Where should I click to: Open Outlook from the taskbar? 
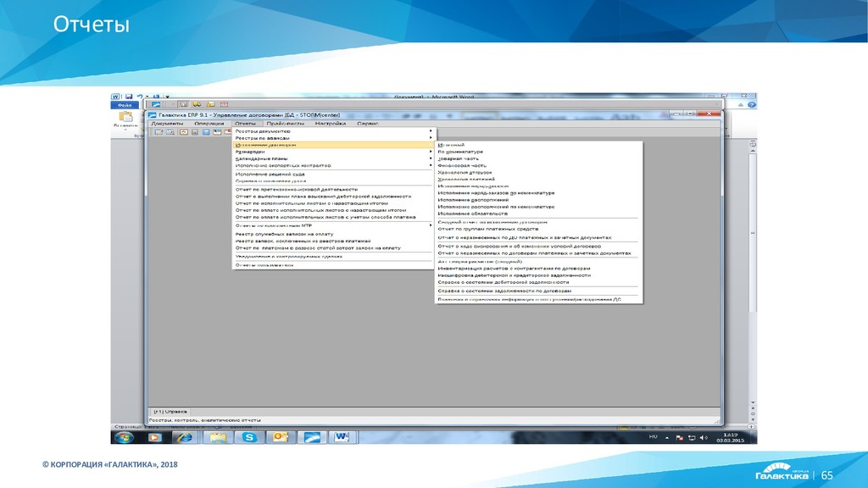(281, 437)
